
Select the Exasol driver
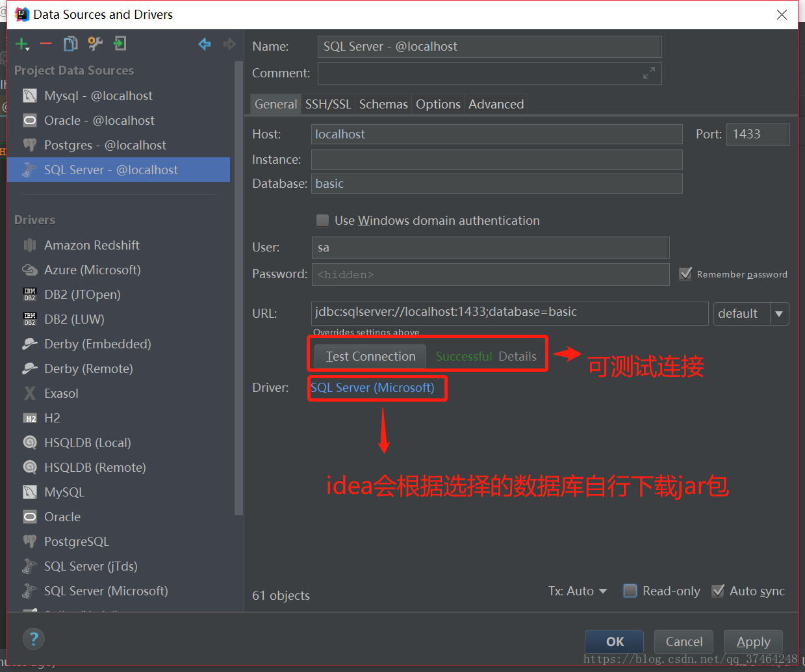click(x=118, y=393)
